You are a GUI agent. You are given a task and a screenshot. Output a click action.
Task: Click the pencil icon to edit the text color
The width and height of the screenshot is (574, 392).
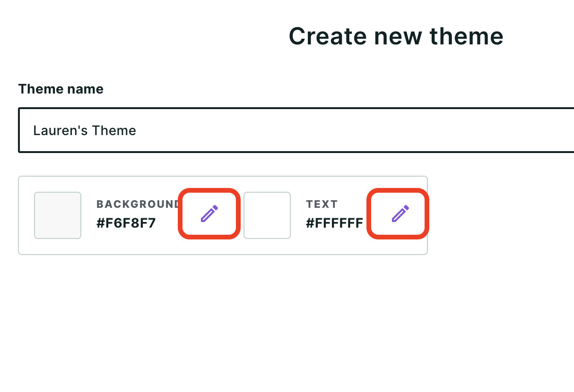point(400,213)
